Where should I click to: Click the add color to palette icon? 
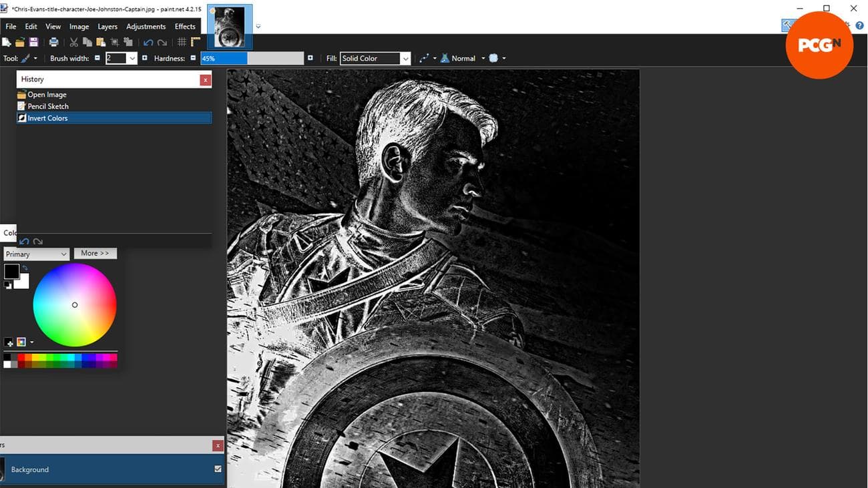9,342
